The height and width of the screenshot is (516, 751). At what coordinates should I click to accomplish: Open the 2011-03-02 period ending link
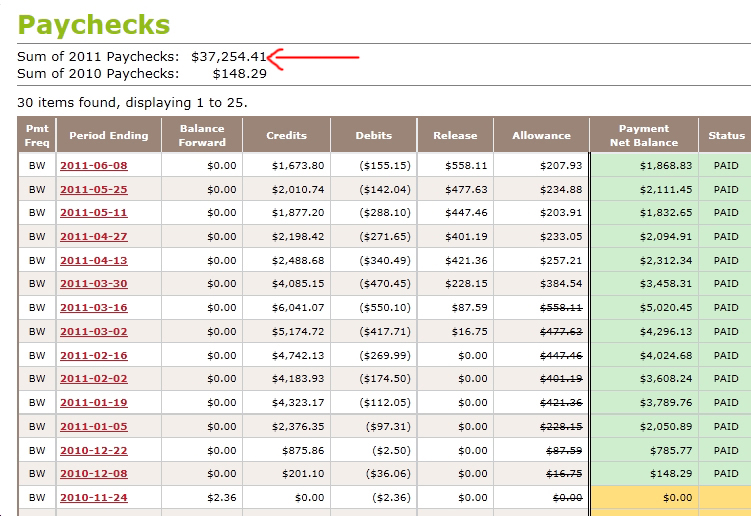(x=93, y=331)
